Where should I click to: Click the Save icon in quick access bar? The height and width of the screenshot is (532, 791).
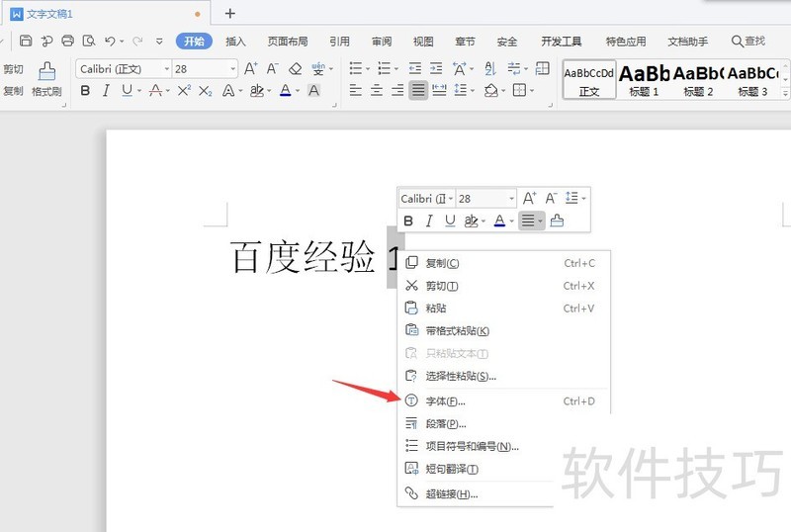(26, 41)
